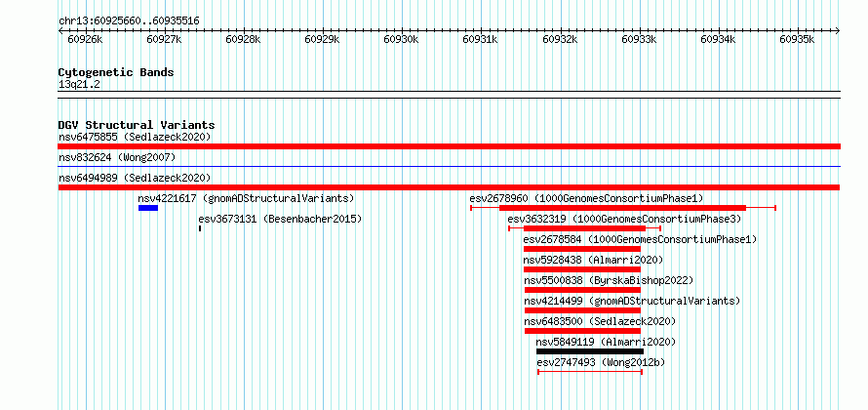868x410 pixels.
Task: Open nsv5500838 (ByrskaBishop2022) label
Action: click(x=609, y=280)
